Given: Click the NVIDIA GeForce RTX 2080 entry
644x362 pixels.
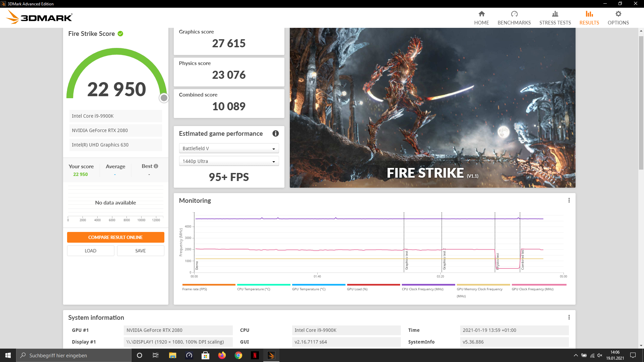Looking at the screenshot, I should [x=115, y=130].
